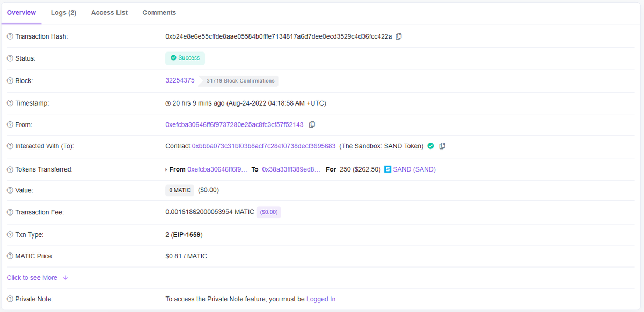Open block 32254375
The height and width of the screenshot is (312, 644).
click(x=180, y=80)
